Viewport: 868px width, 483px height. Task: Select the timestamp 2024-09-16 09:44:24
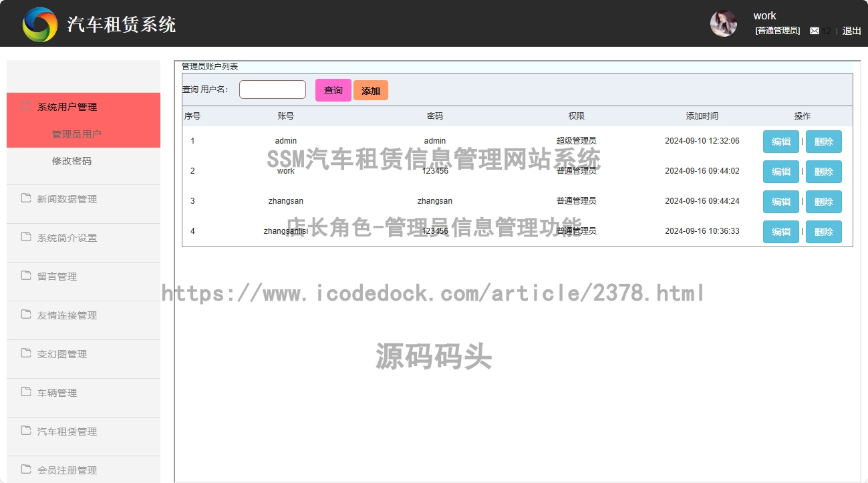702,201
